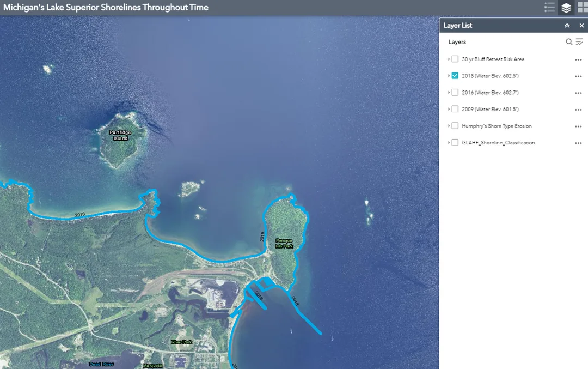
Task: Click the Marquette map label
Action: (x=153, y=366)
